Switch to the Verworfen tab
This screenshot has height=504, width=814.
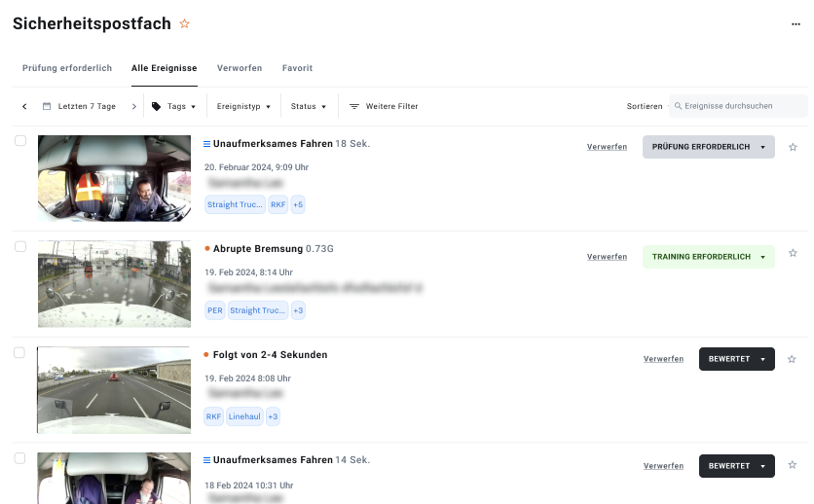pos(240,68)
